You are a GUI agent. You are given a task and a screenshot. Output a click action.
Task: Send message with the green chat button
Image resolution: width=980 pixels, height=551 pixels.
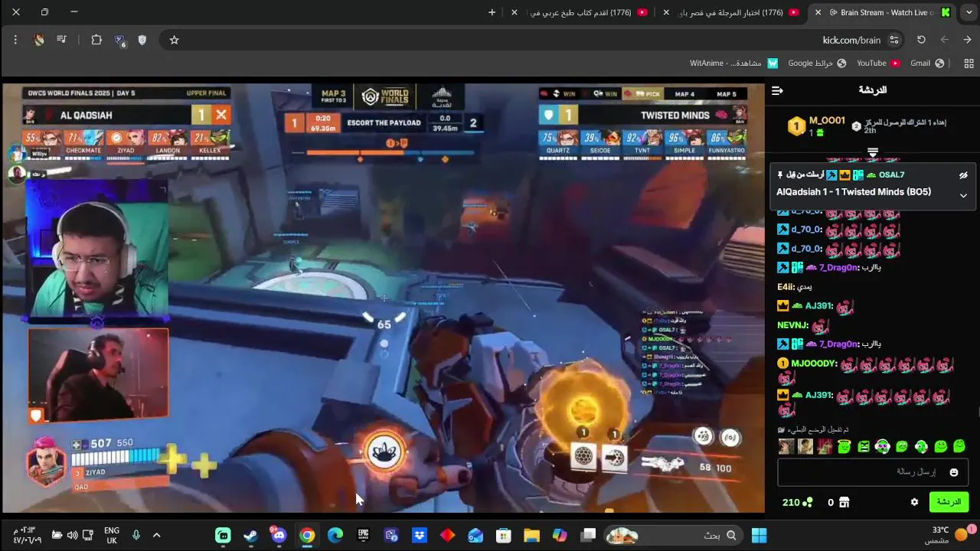(x=949, y=502)
